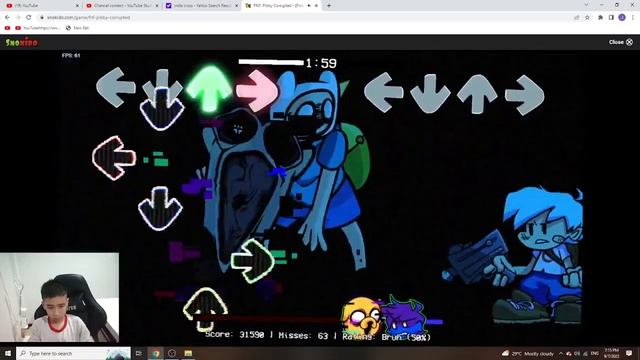Switch to Channel content YouTube Studio tab
The width and height of the screenshot is (640, 360).
coord(122,6)
